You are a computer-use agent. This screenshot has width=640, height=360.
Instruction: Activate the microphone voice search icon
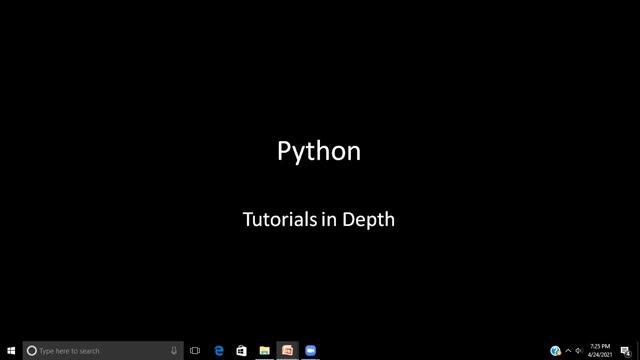click(x=174, y=351)
